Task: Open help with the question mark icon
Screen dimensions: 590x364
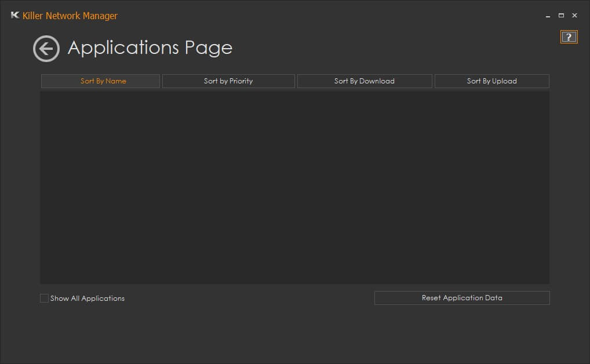Action: click(569, 37)
